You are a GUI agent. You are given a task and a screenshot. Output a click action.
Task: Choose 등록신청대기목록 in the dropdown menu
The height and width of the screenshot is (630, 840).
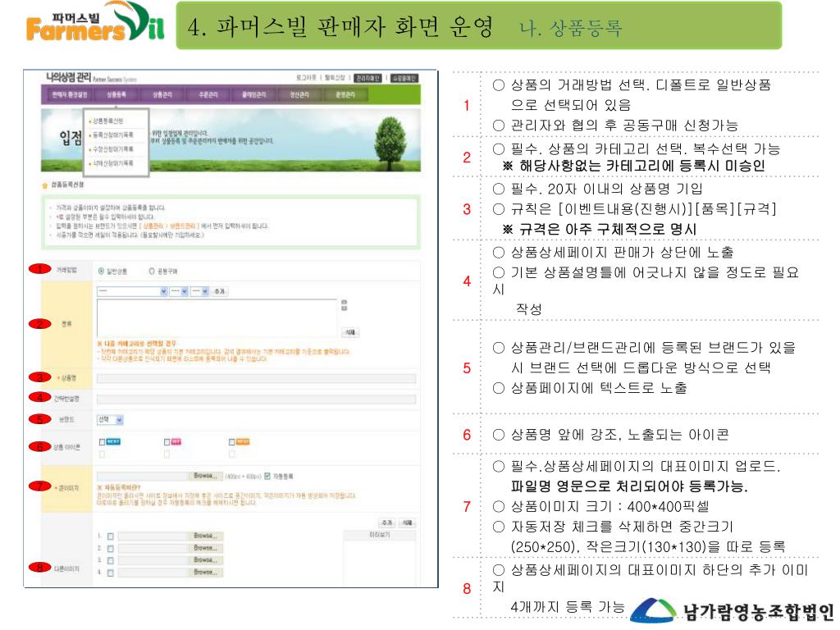coord(112,135)
